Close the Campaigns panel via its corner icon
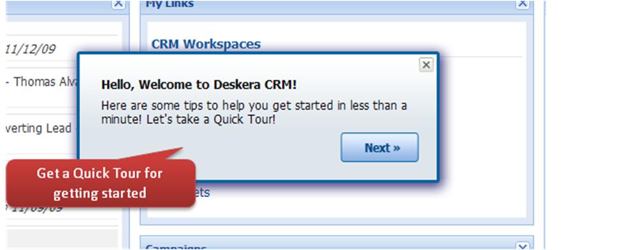 pyautogui.click(x=522, y=247)
